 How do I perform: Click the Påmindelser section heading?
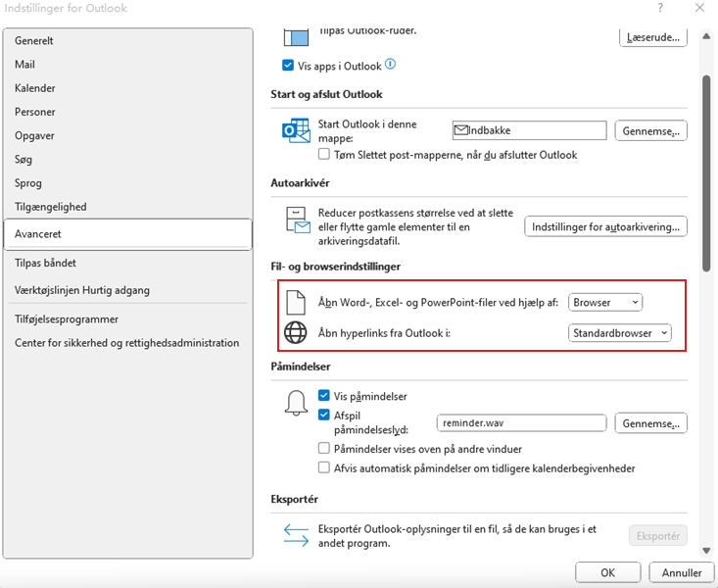[301, 367]
